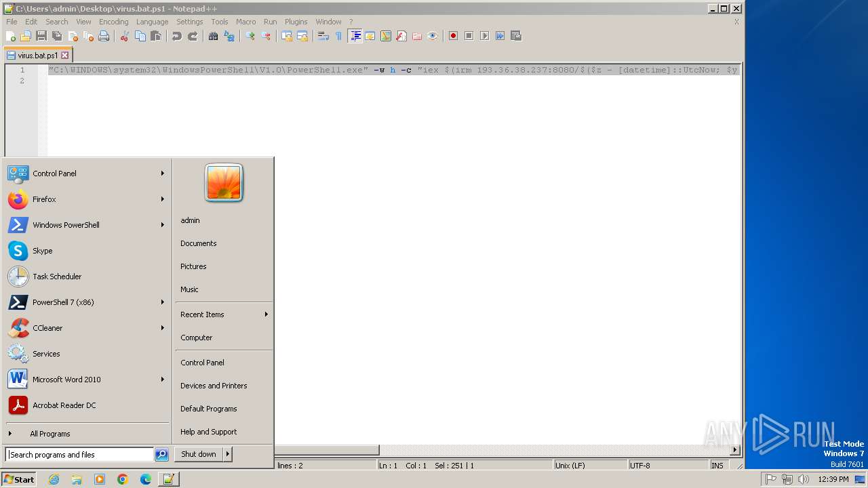The image size is (868, 488).
Task: Click the Playback macro icon
Action: [x=484, y=36]
